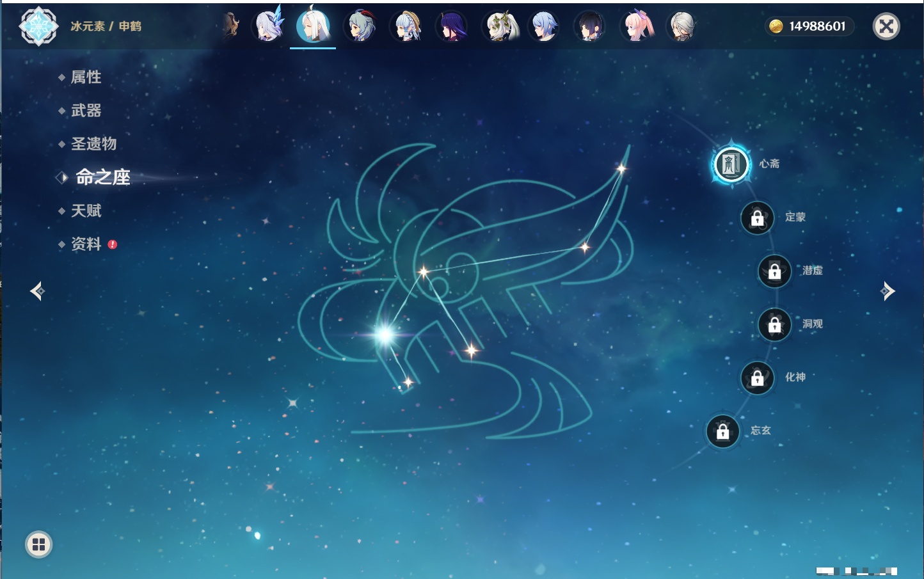The height and width of the screenshot is (579, 924).
Task: Open the 属性 attributes tab
Action: 86,77
